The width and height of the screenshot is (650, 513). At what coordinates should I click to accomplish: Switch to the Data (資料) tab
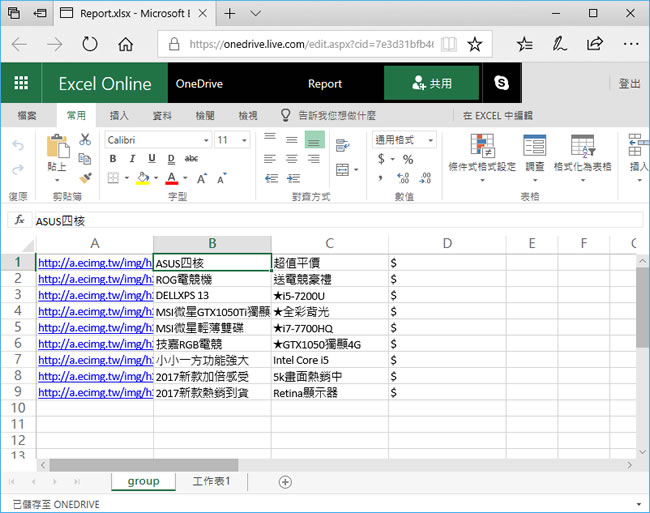tap(162, 115)
